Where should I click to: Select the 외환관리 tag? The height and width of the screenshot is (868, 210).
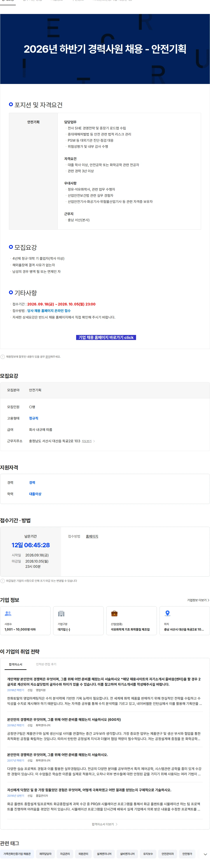click(x=83, y=854)
